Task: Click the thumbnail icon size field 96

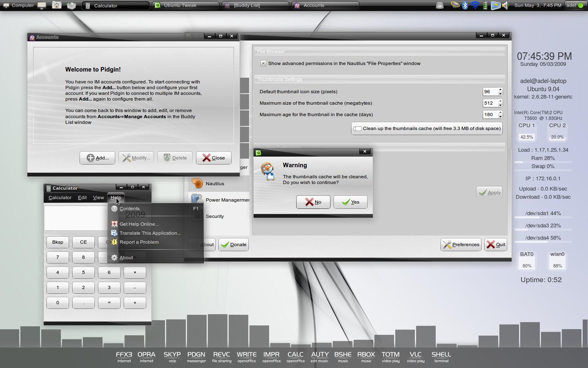Action: pyautogui.click(x=490, y=92)
